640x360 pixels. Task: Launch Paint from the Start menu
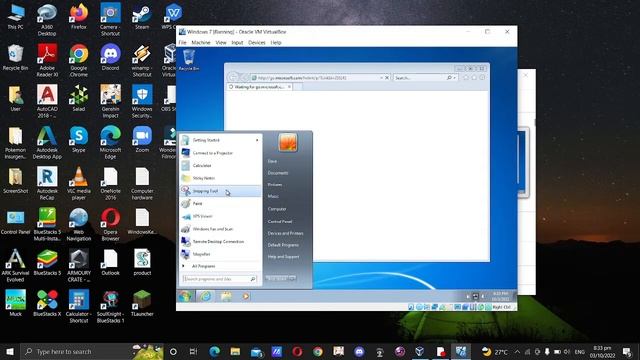click(x=220, y=203)
